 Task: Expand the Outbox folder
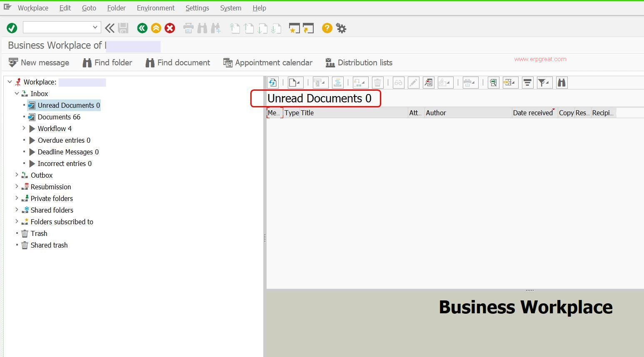tap(17, 175)
